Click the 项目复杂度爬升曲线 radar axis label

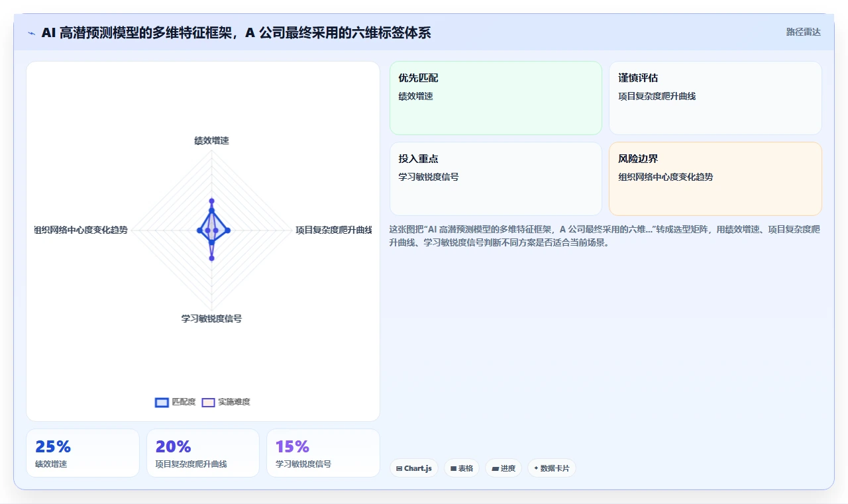[333, 230]
